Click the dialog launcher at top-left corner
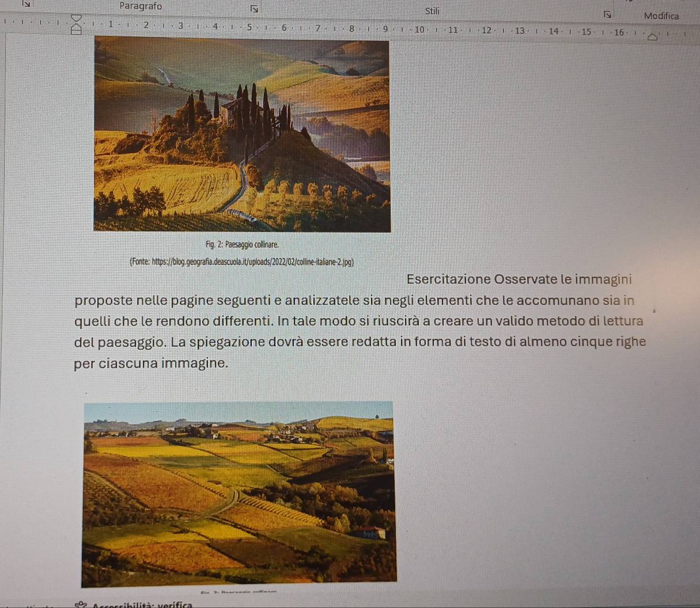The height and width of the screenshot is (608, 700). coord(8,3)
